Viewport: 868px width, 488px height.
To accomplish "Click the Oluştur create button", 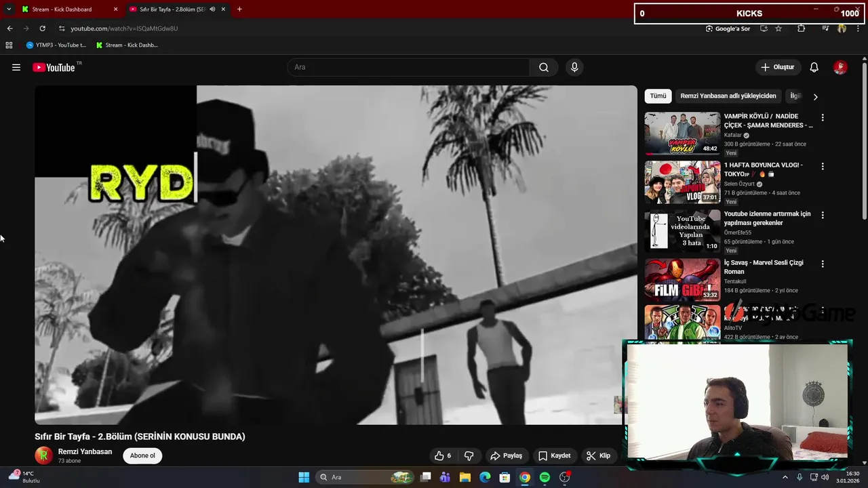I will pyautogui.click(x=778, y=67).
